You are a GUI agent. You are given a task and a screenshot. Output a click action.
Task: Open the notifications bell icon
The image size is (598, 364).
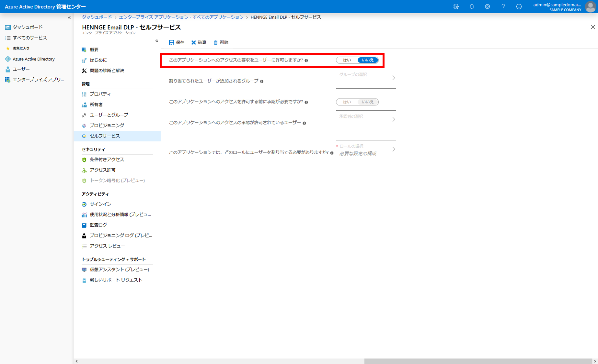pos(472,6)
